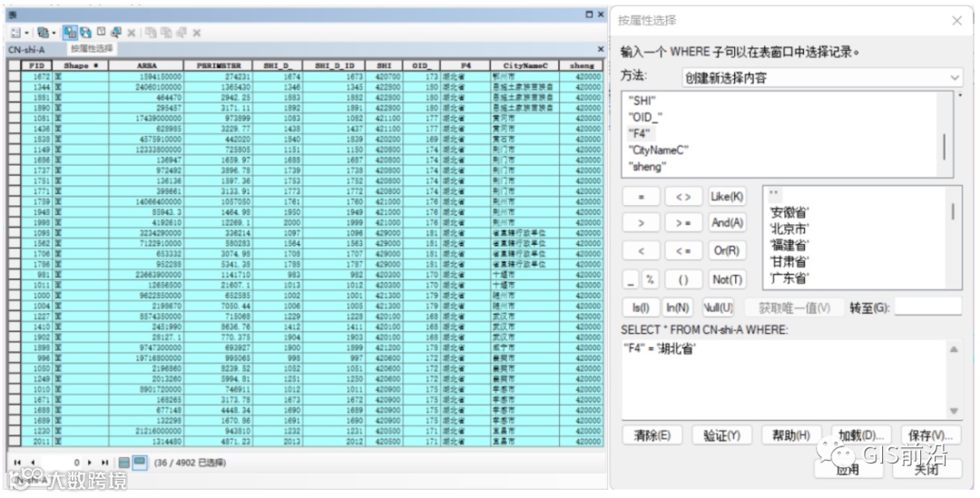Click the Null(U) button
The height and width of the screenshot is (498, 980).
point(718,308)
